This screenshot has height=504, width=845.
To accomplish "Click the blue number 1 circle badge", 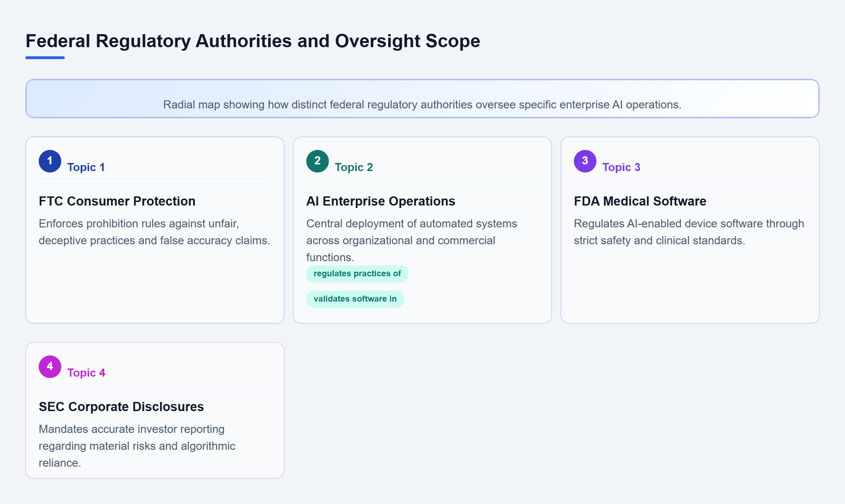I will click(x=50, y=161).
